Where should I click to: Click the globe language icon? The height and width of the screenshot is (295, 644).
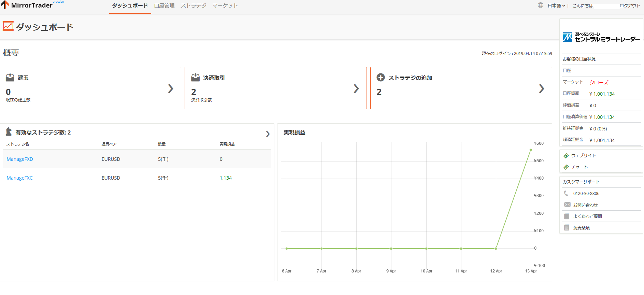[541, 5]
